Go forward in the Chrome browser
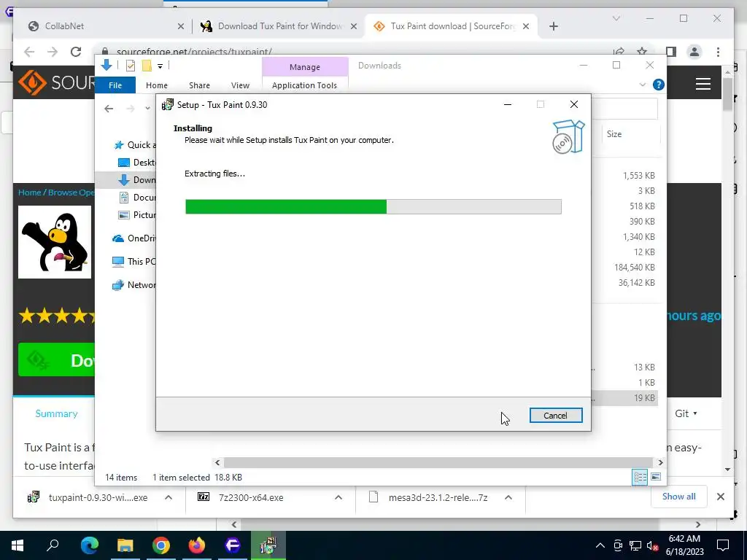The image size is (747, 560). [53, 52]
